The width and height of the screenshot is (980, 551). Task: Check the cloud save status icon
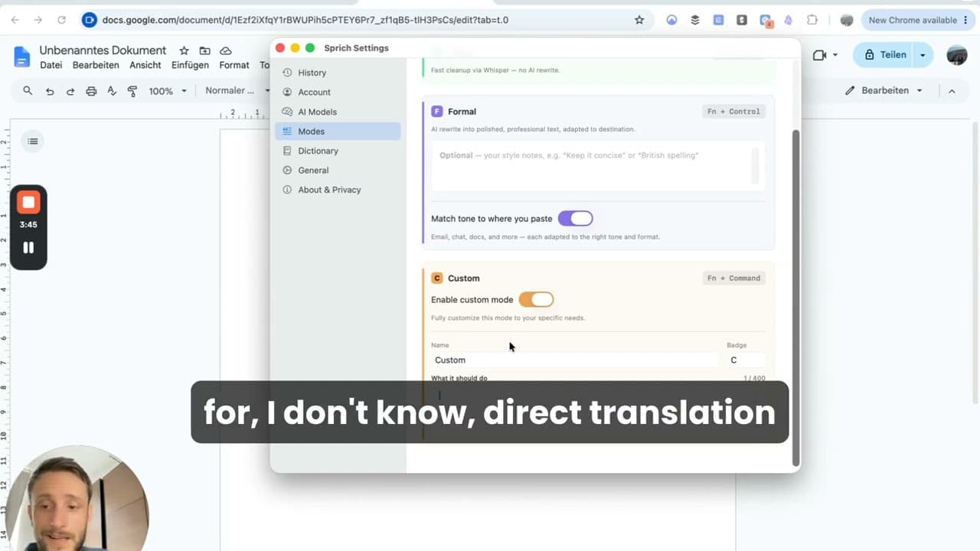click(x=225, y=51)
